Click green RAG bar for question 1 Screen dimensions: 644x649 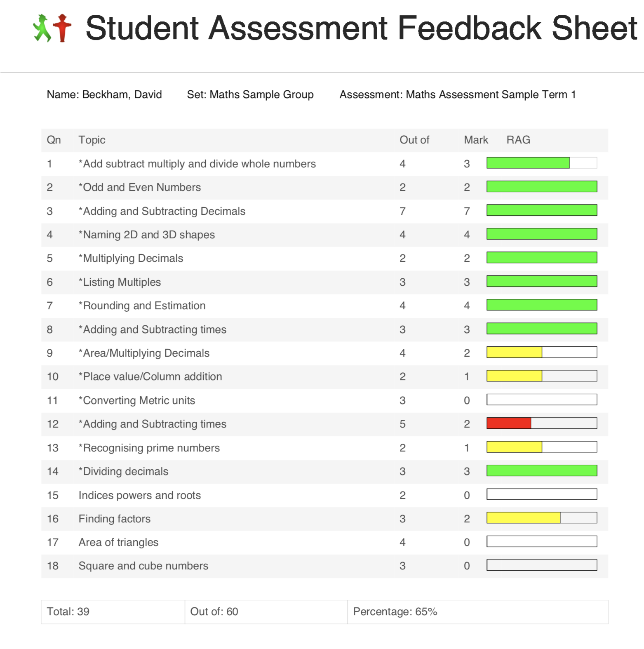[x=528, y=163]
